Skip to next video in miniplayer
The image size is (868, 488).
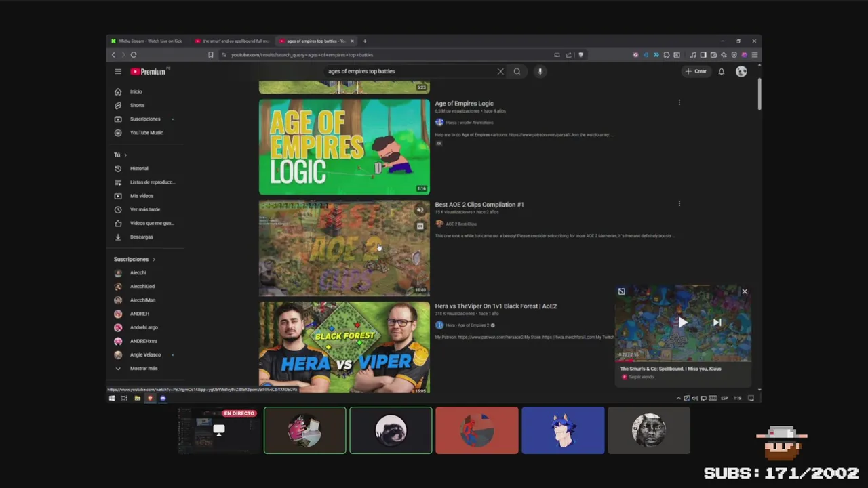point(717,323)
